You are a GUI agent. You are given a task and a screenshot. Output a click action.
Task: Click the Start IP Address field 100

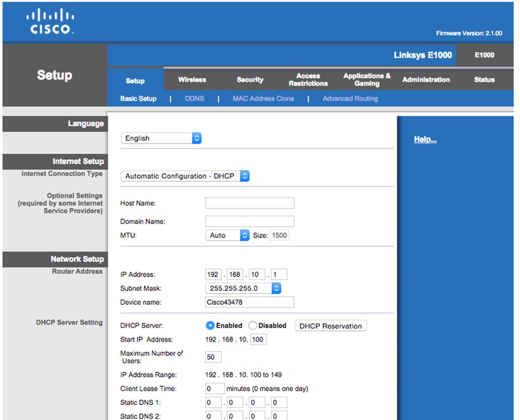click(258, 340)
